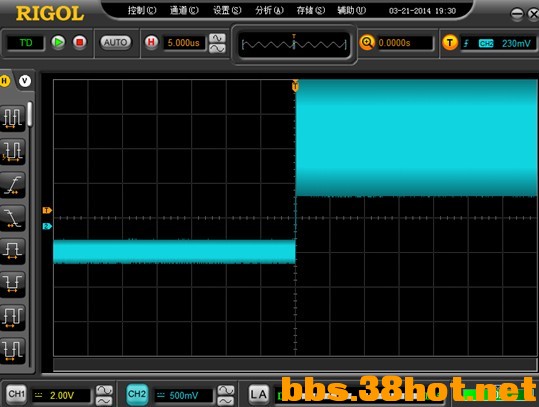
Task: Toggle the CH2 channel button
Action: (137, 394)
